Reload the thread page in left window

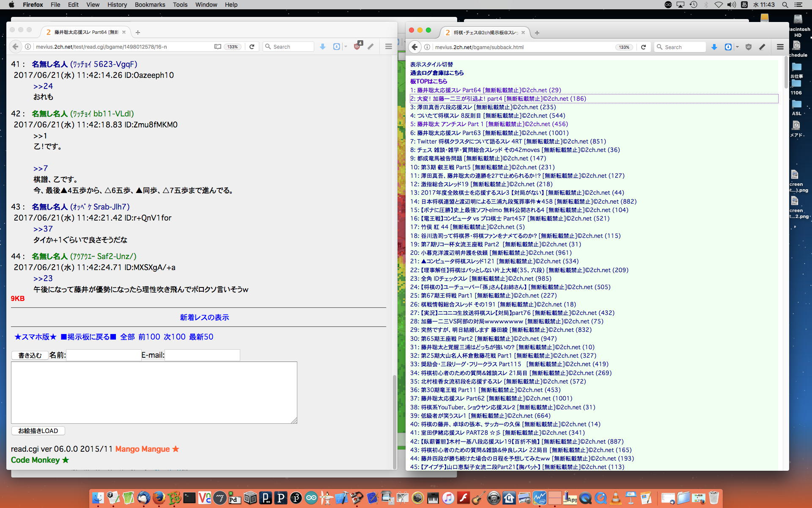[252, 47]
